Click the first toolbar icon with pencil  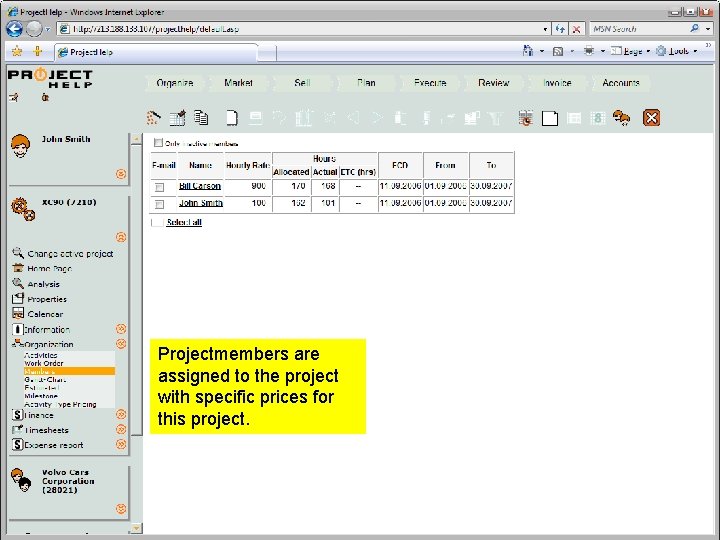[x=153, y=118]
